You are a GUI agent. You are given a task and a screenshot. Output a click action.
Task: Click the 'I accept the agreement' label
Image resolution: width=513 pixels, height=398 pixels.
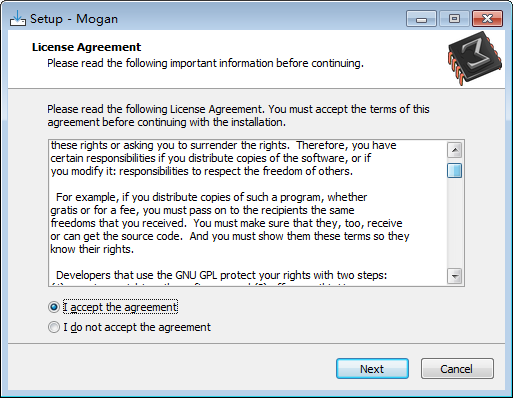tap(120, 307)
